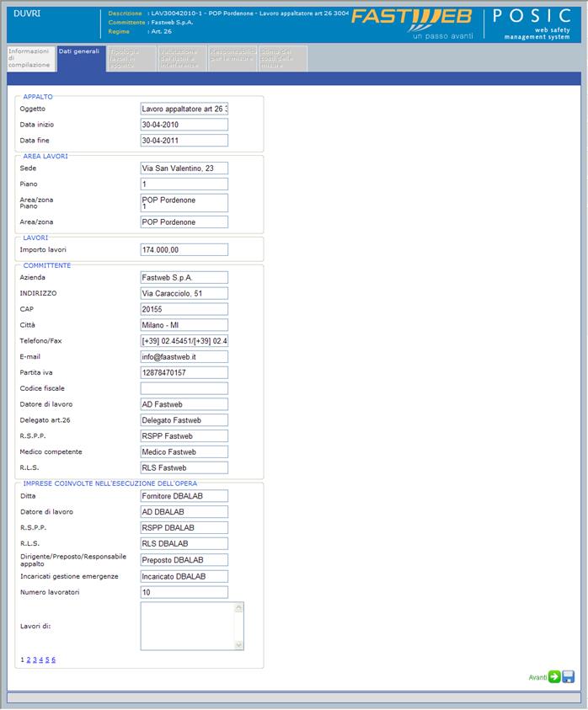Image resolution: width=588 pixels, height=710 pixels.
Task: Click the RSPP Fastweb field
Action: point(184,436)
